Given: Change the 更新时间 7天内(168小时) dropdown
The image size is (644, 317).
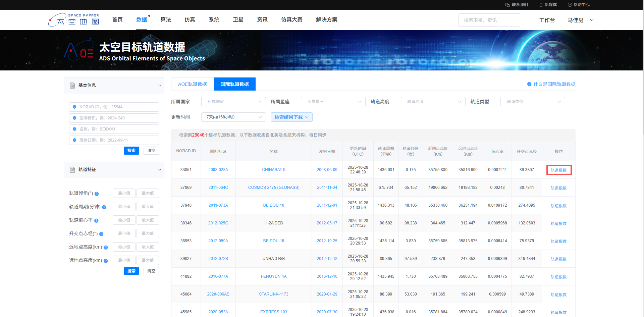Looking at the screenshot, I should pyautogui.click(x=233, y=117).
